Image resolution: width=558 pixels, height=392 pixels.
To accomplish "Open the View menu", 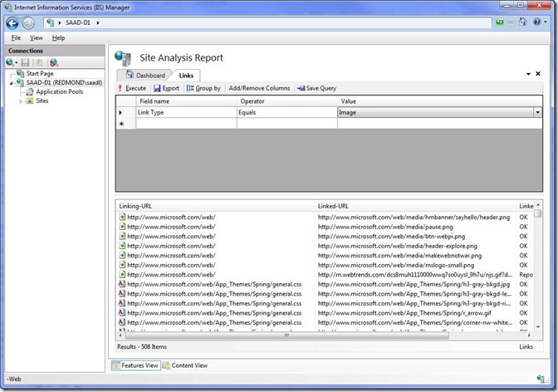I will tap(37, 37).
